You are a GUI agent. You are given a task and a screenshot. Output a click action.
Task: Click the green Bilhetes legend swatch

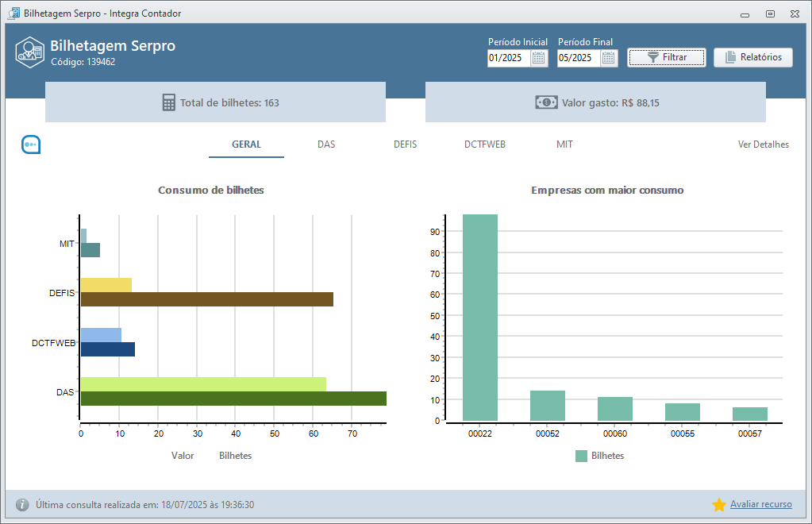pos(581,456)
